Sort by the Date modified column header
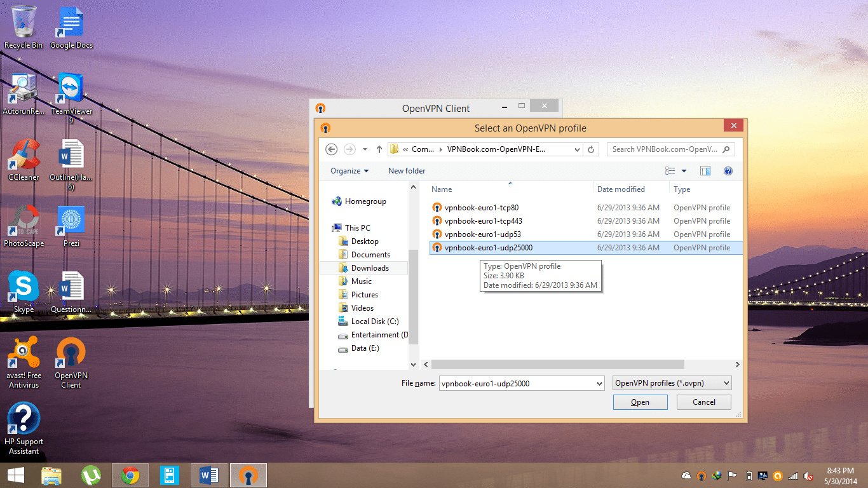Screen dimensions: 868x488 [621, 189]
